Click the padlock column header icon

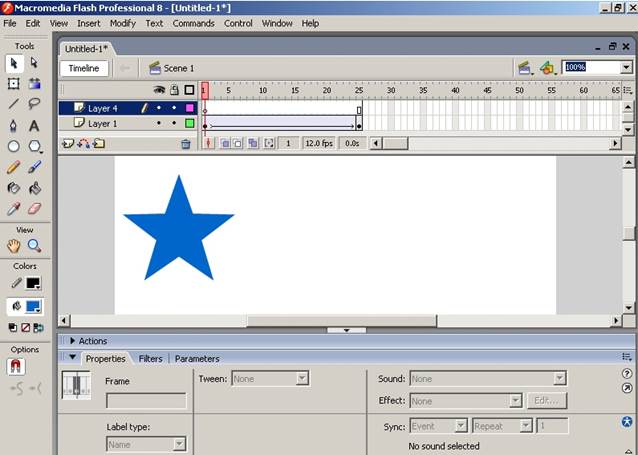(x=174, y=90)
